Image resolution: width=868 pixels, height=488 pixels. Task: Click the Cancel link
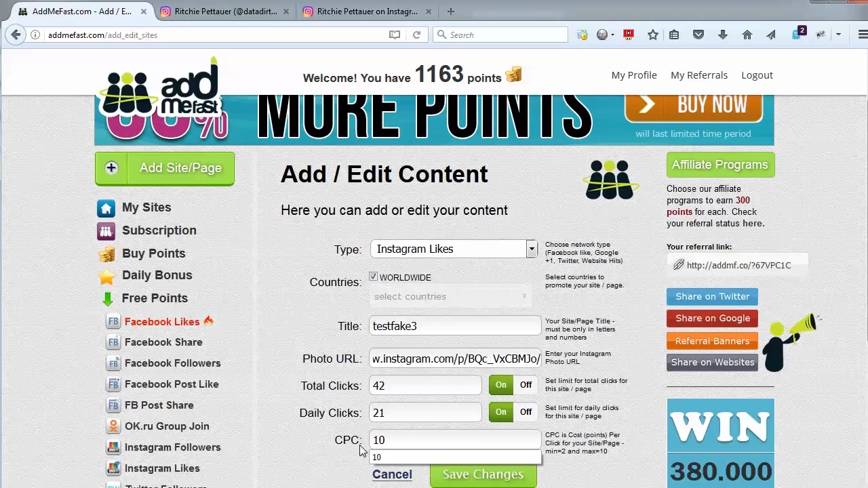392,474
